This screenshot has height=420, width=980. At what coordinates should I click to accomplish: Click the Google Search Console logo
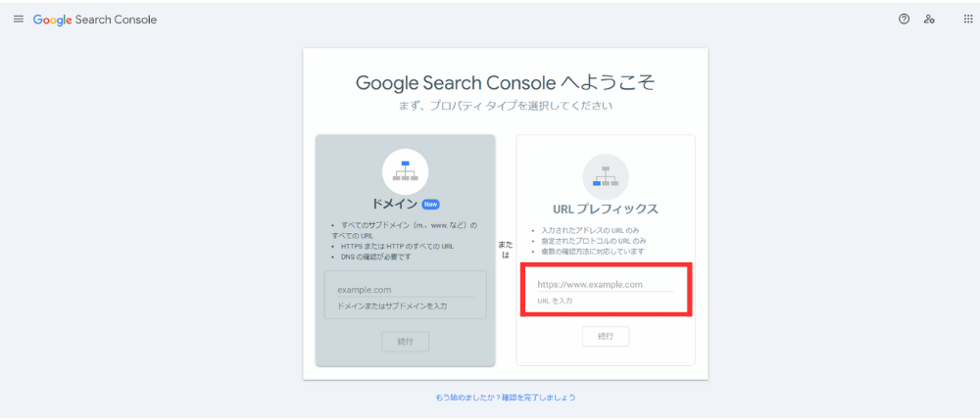click(95, 20)
